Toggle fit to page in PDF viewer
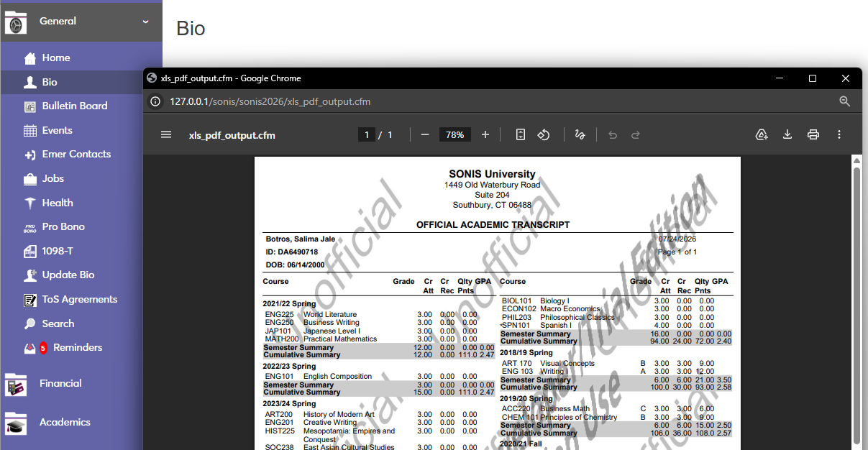The width and height of the screenshot is (868, 450). (x=521, y=134)
